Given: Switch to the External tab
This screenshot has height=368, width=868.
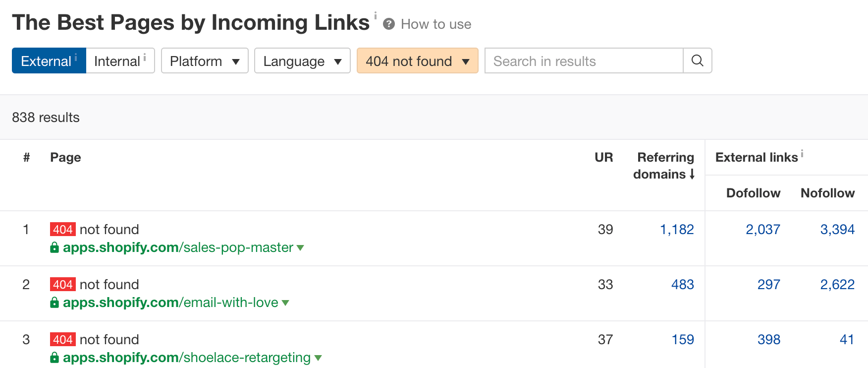Looking at the screenshot, I should (49, 61).
